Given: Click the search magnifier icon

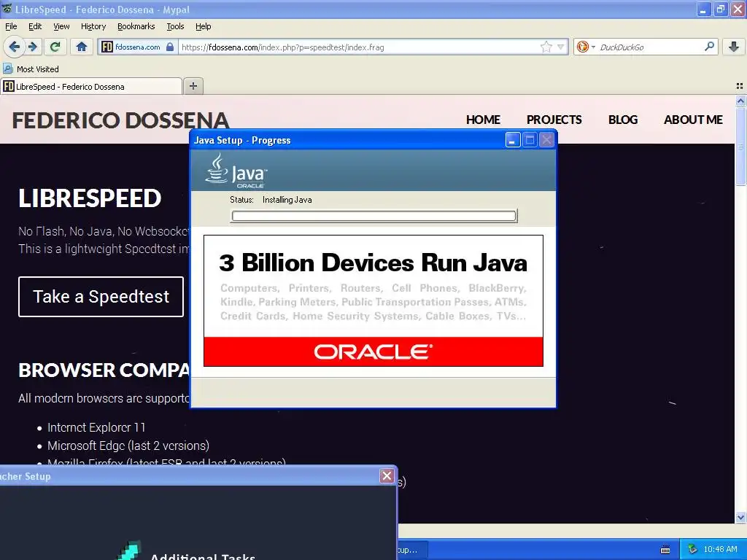Looking at the screenshot, I should pos(709,46).
